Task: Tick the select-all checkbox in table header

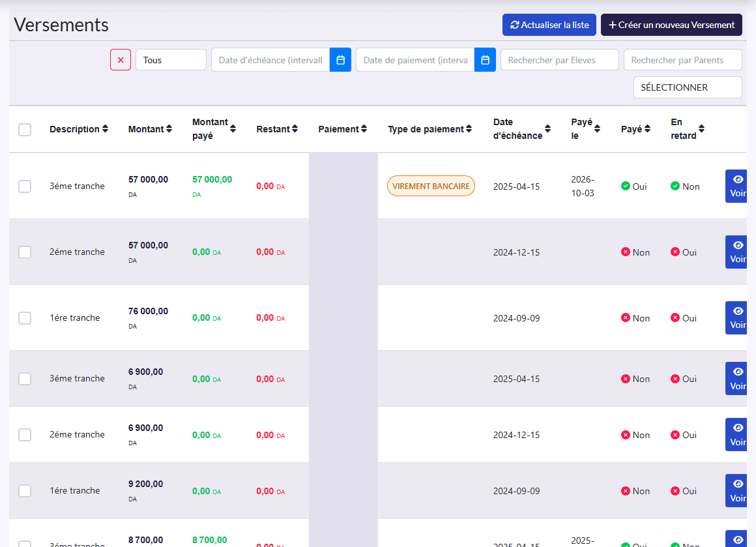Action: click(25, 130)
